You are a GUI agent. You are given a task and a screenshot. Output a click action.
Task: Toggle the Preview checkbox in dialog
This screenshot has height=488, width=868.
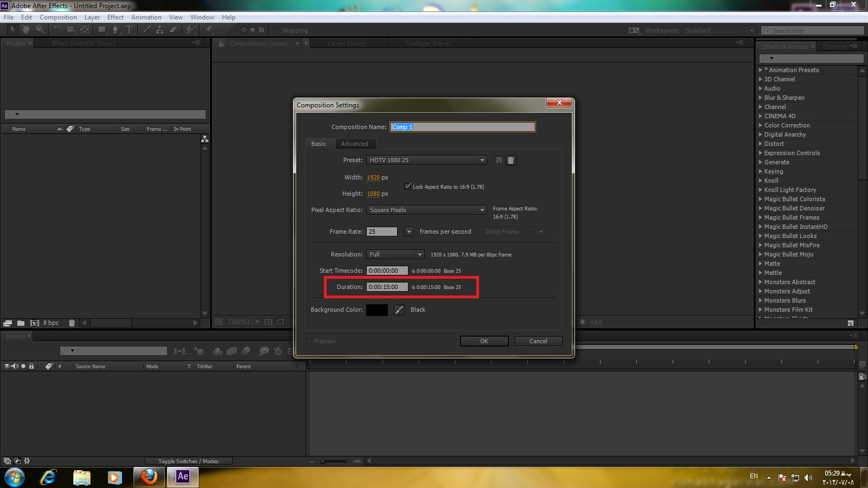coord(309,341)
